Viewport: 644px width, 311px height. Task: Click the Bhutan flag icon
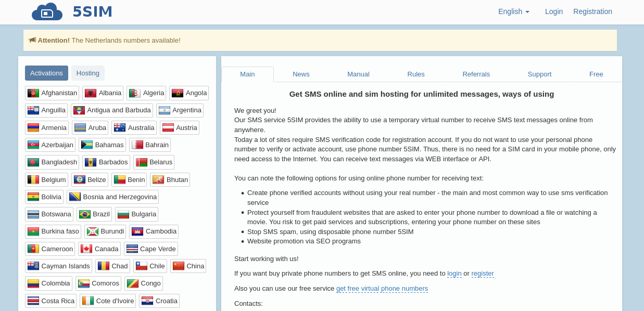(x=158, y=179)
